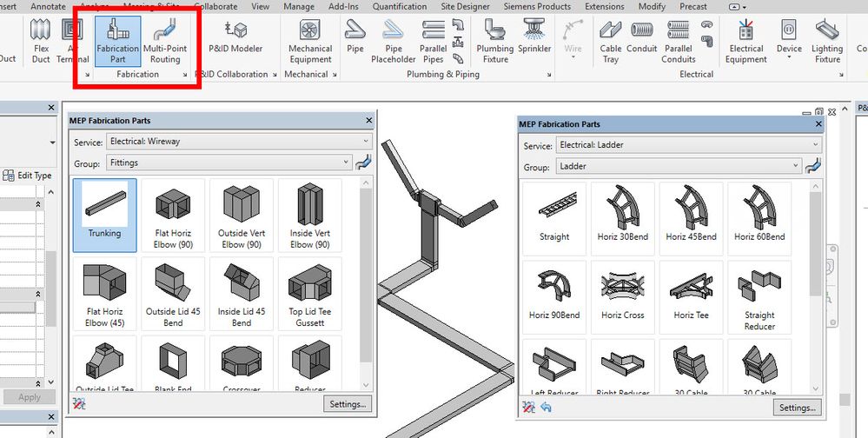Open the View ribbon tab
This screenshot has width=868, height=438.
coord(260,7)
